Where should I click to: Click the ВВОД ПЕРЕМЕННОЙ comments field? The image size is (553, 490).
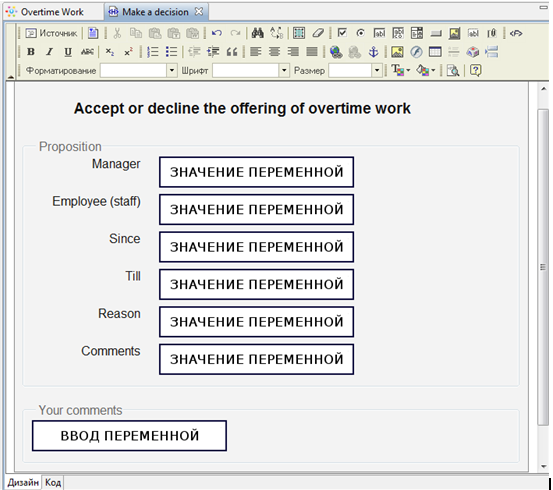tap(129, 436)
